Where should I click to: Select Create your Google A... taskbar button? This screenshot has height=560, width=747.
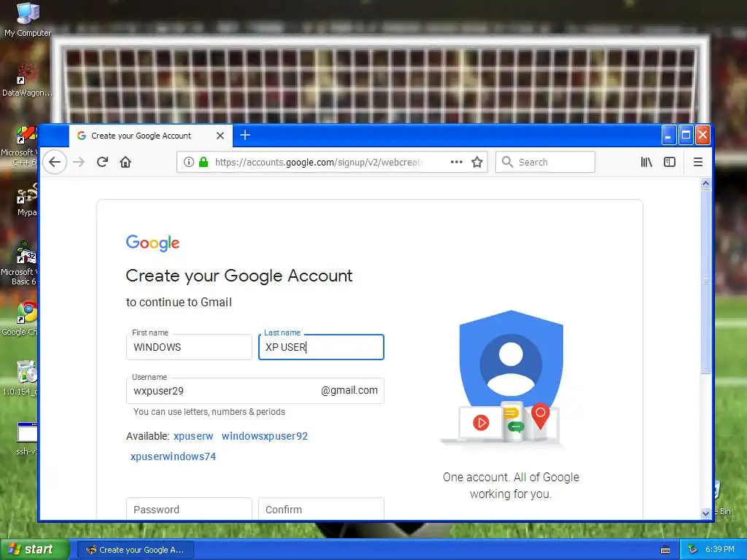point(135,550)
